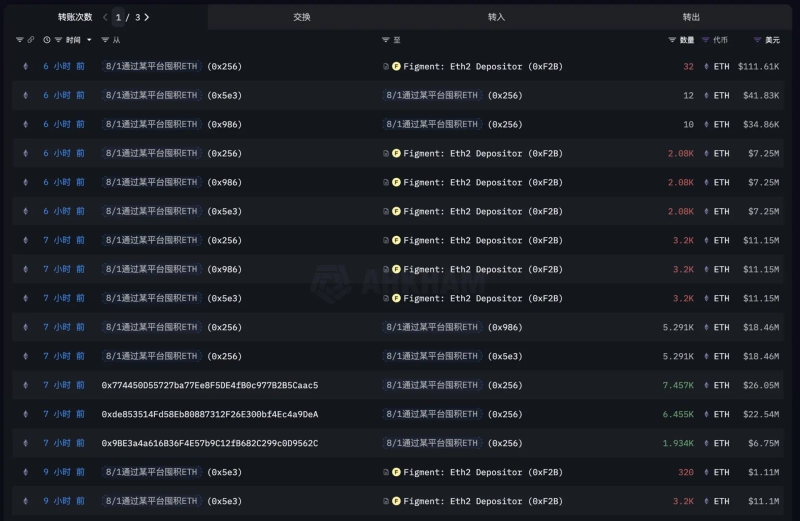
Task: Switch to the 转入 tab
Action: pos(497,17)
